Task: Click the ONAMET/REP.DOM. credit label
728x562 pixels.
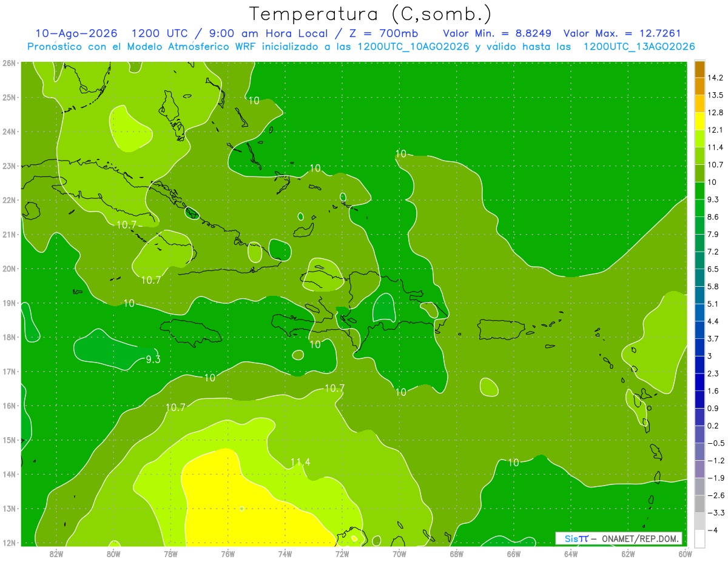Action: pyautogui.click(x=641, y=538)
